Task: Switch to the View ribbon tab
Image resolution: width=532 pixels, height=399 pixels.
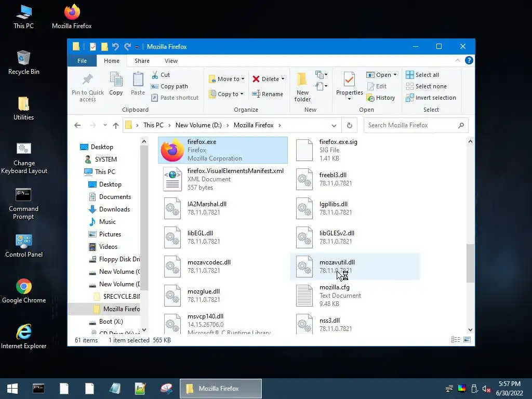Action: (171, 61)
